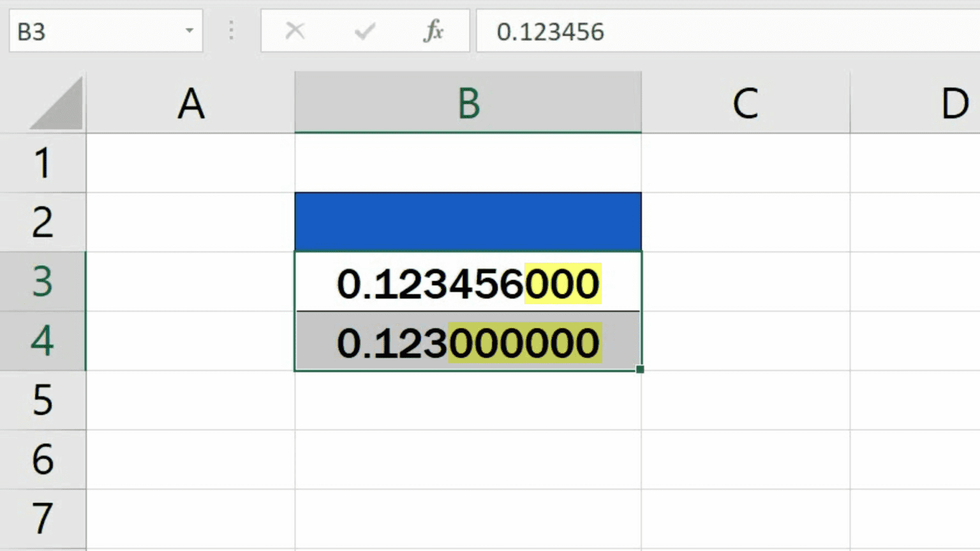This screenshot has width=980, height=551.
Task: Select row 3 header
Action: click(x=42, y=282)
